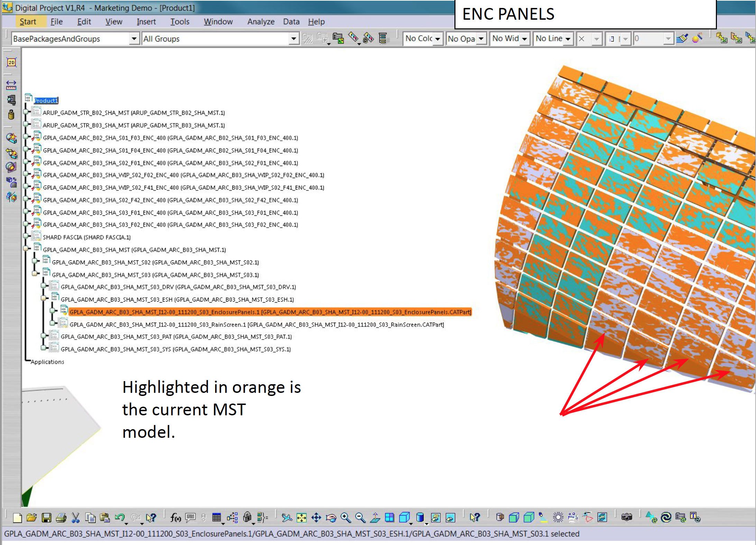The height and width of the screenshot is (545, 756).
Task: Click the Save icon in bottom toolbar
Action: (46, 518)
